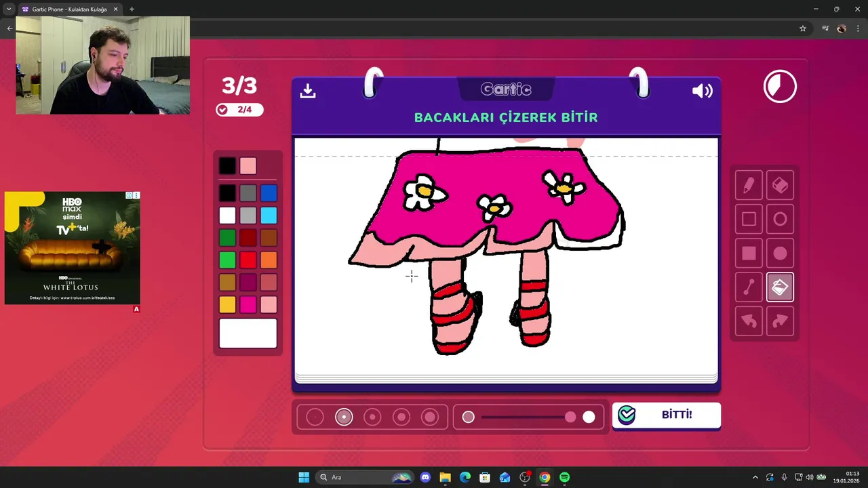Image resolution: width=868 pixels, height=488 pixels.
Task: Select the smallest brush size
Action: click(x=315, y=417)
